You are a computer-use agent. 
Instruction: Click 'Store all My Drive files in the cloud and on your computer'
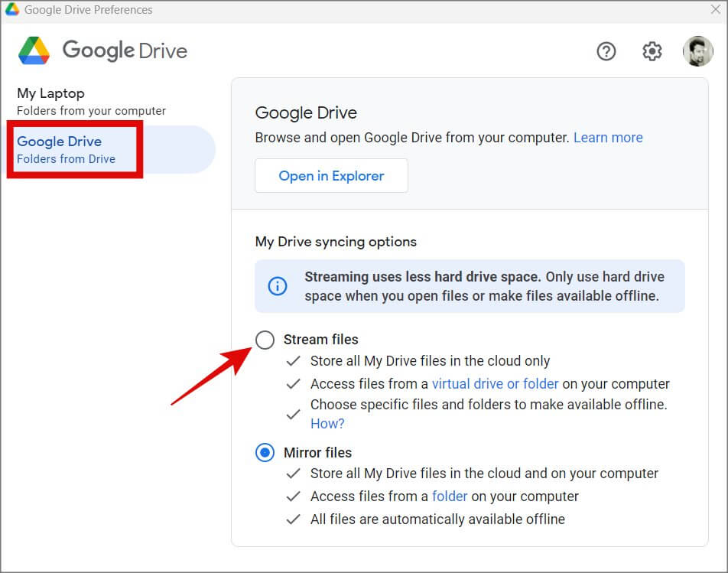(484, 474)
